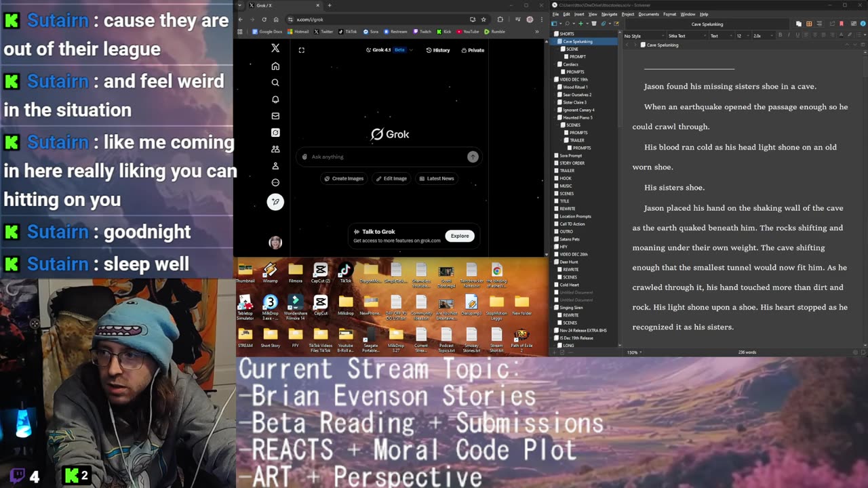The height and width of the screenshot is (488, 868).
Task: Open Sitka Text font dropdown
Action: [x=687, y=36]
